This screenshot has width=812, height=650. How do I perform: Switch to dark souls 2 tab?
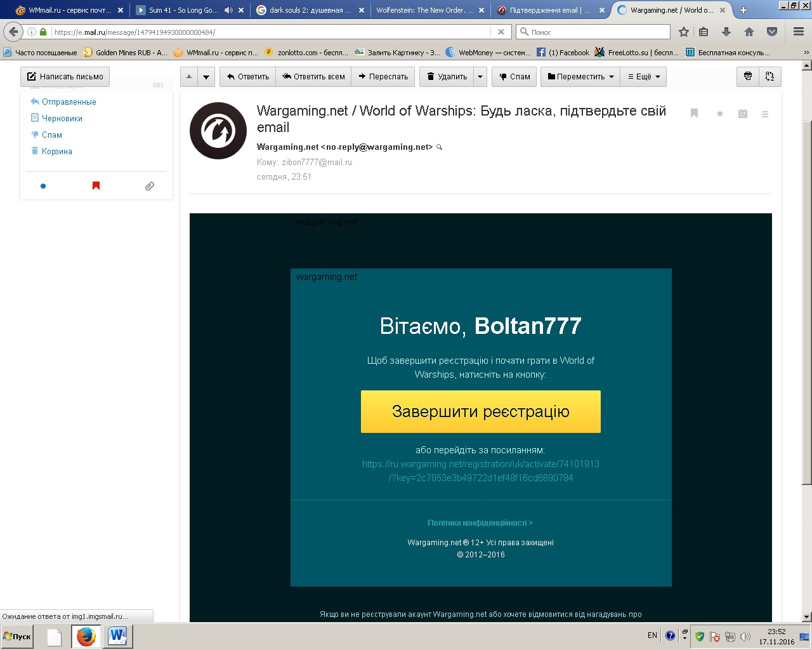310,10
